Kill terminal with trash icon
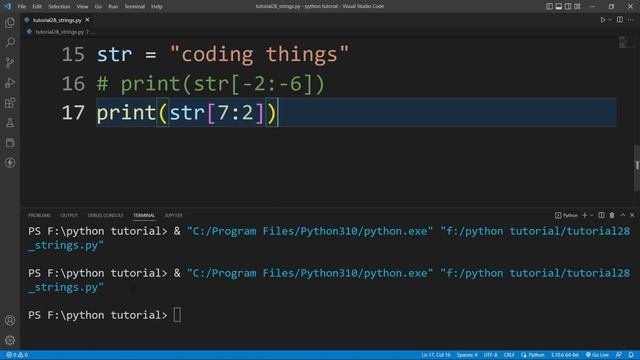The height and width of the screenshot is (360, 640). (612, 215)
